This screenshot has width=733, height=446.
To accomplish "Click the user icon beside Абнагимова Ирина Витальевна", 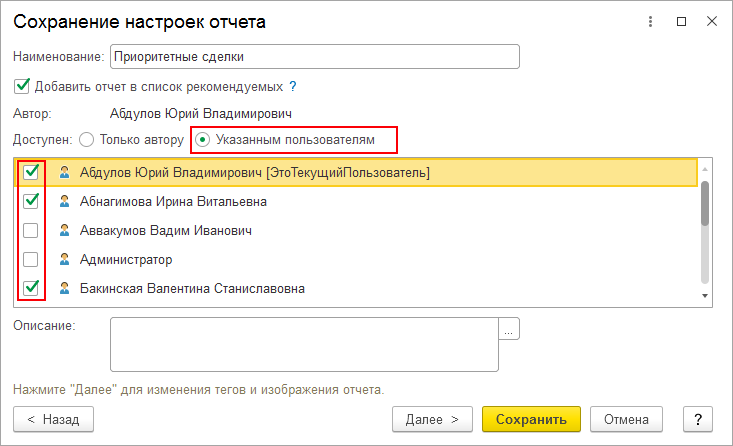I will pos(65,202).
